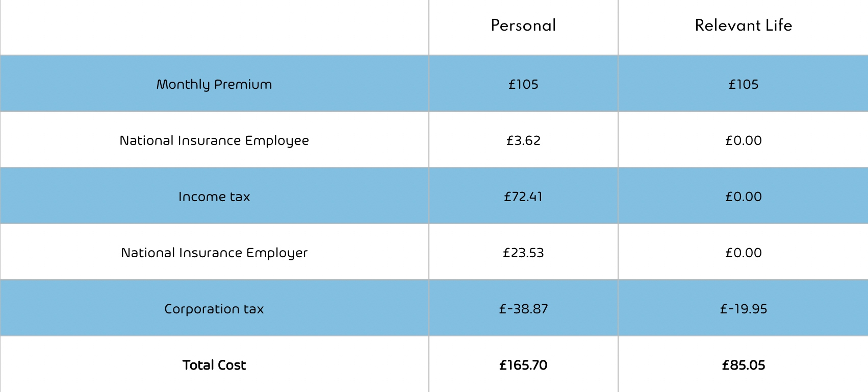The image size is (868, 392).
Task: Click the £72.41 income tax value
Action: (523, 197)
